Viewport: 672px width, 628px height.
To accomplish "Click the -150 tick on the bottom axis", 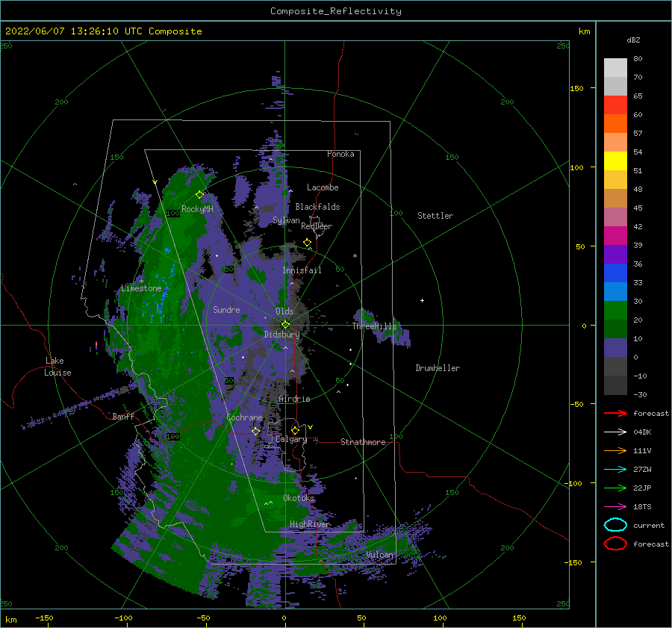I will 44,618.
